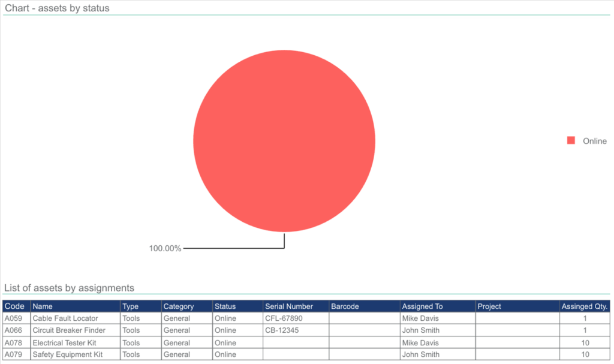Select the red pie chart slice

[284, 142]
